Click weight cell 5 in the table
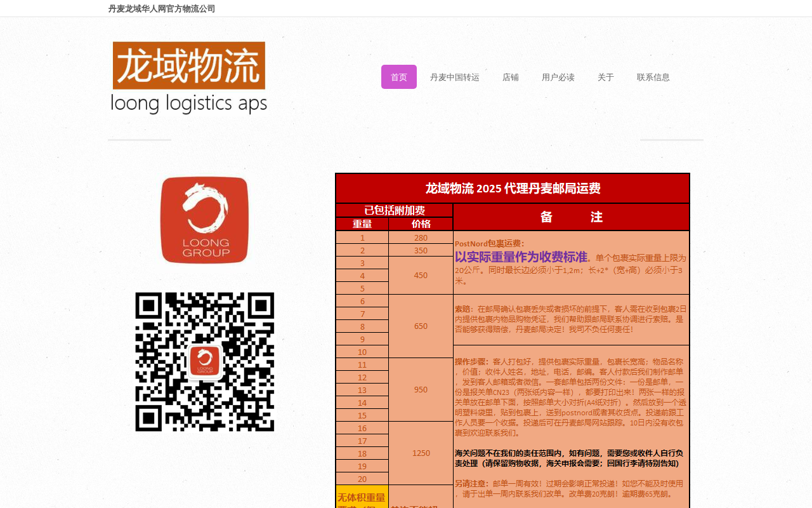The image size is (812, 508). coord(362,288)
